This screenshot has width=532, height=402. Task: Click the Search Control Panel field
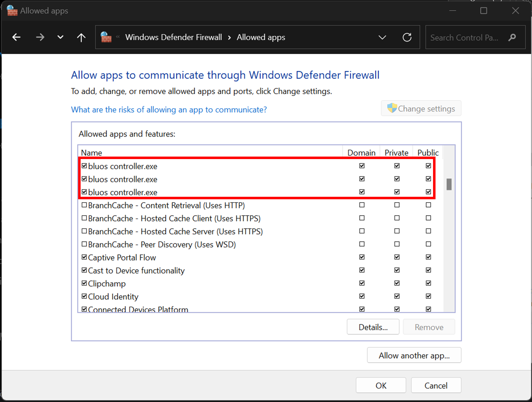[x=464, y=37]
